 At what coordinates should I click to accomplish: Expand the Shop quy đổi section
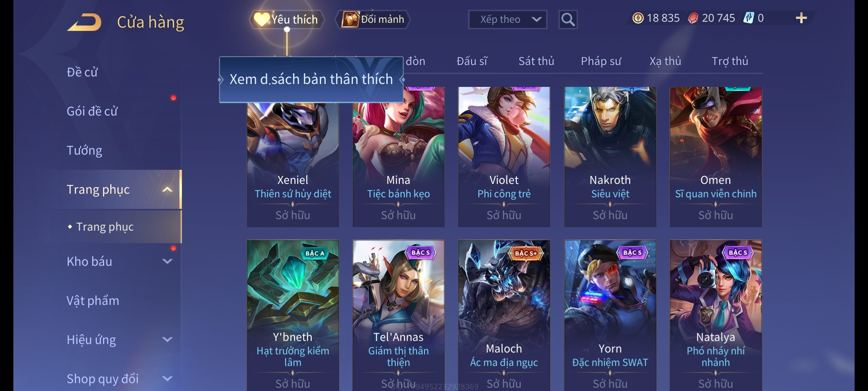coord(167,378)
